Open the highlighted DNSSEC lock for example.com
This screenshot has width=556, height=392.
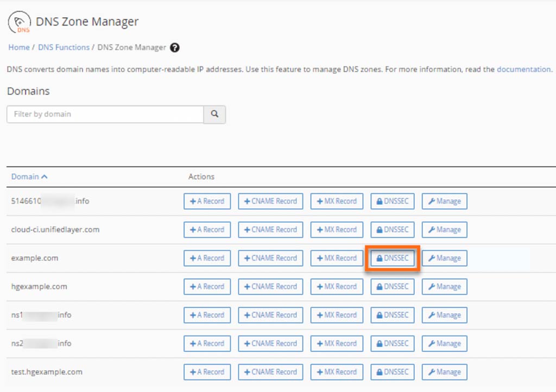(x=392, y=258)
